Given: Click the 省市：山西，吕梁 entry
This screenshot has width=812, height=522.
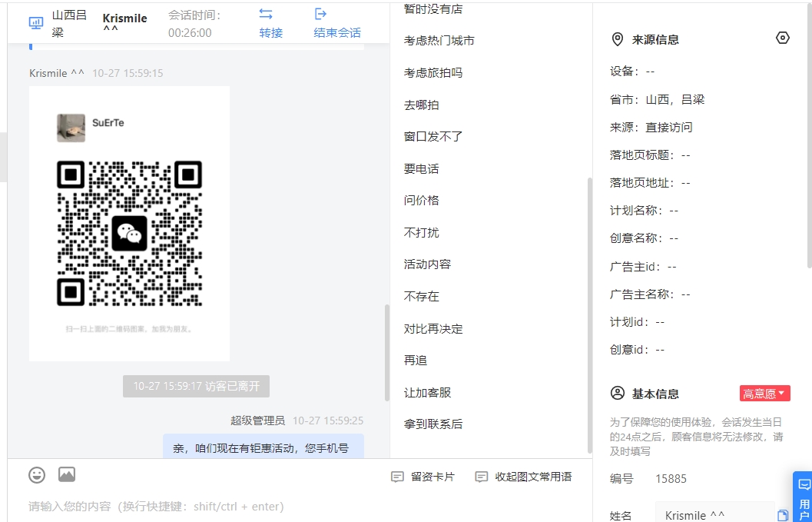Looking at the screenshot, I should click(x=657, y=99).
